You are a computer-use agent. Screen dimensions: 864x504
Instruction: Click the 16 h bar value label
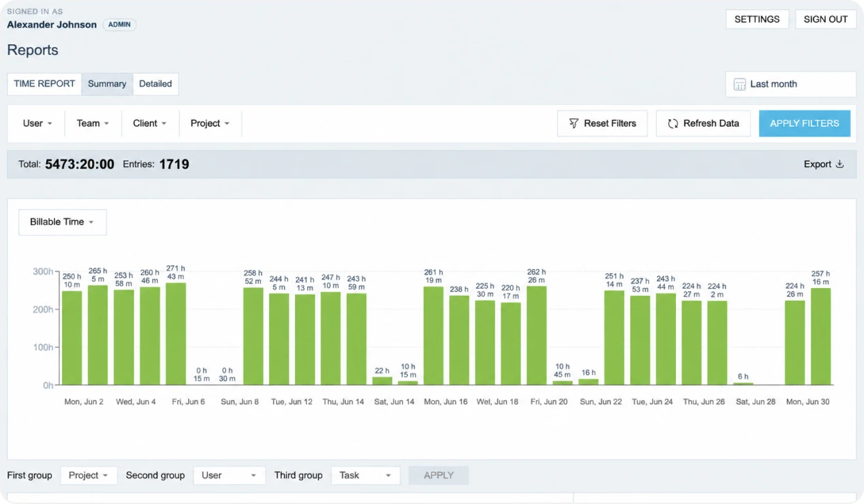coord(588,373)
